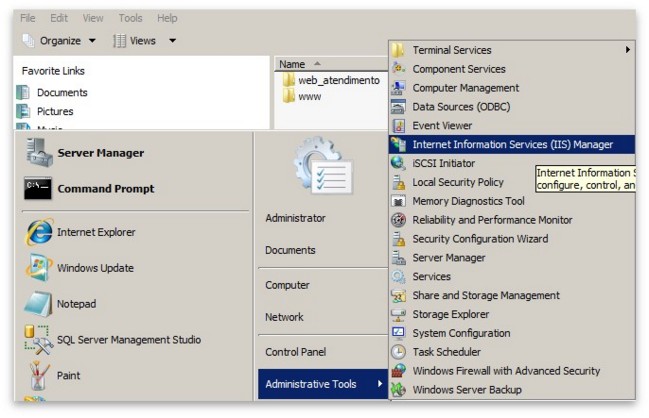Click the www folder icon
Screen dimensions: 649x418
click(288, 96)
